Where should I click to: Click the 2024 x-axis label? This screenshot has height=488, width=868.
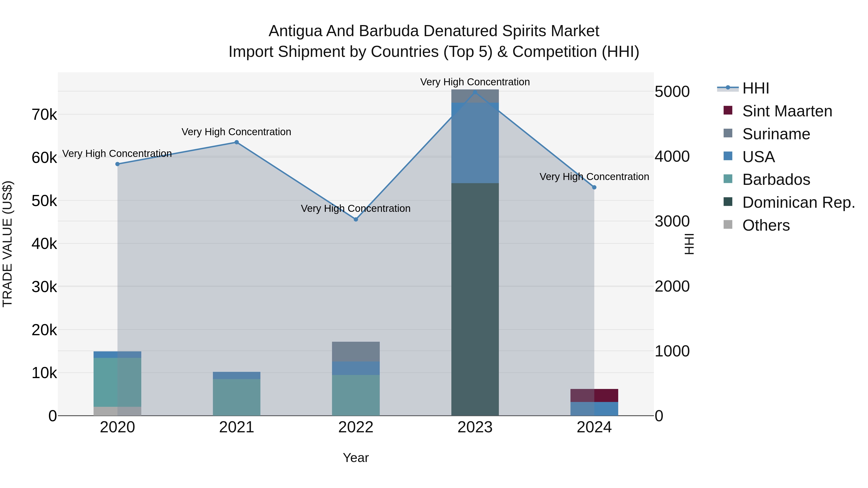(x=594, y=427)
